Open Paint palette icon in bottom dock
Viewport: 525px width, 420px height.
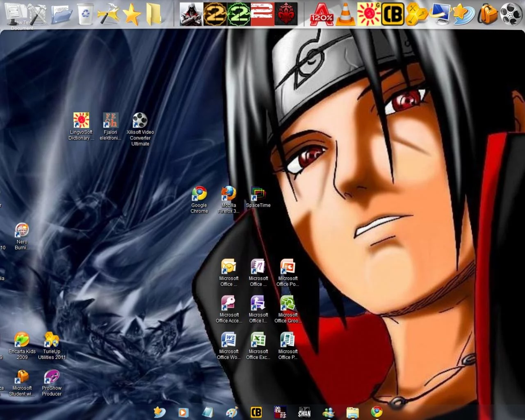pyautogui.click(x=232, y=412)
